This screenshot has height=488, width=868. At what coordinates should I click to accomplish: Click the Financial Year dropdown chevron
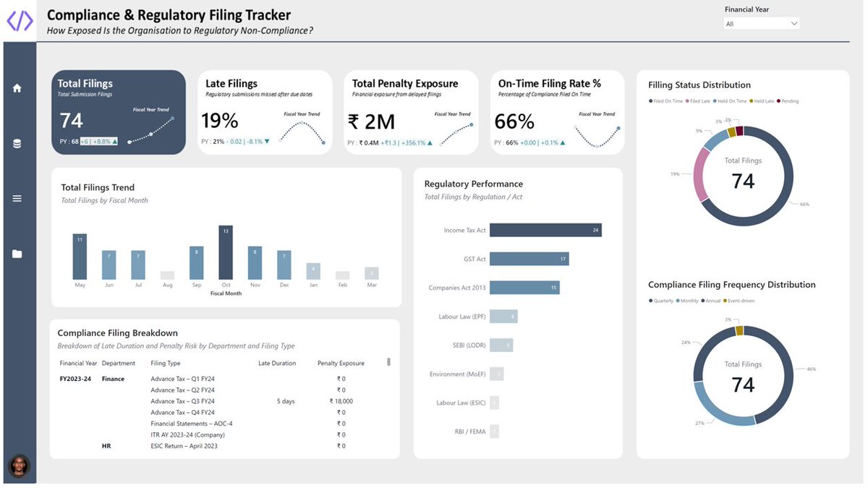tap(793, 24)
